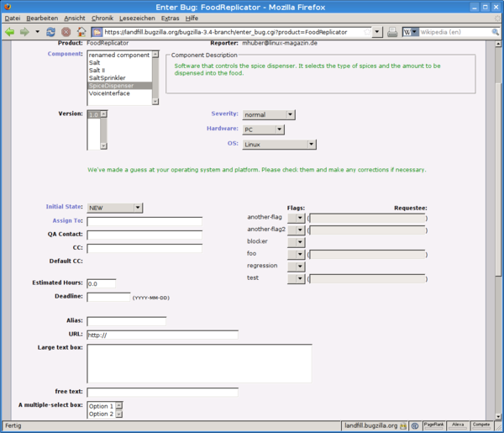Click the free text input field
Screen dimensions: 504x433
coord(163,392)
